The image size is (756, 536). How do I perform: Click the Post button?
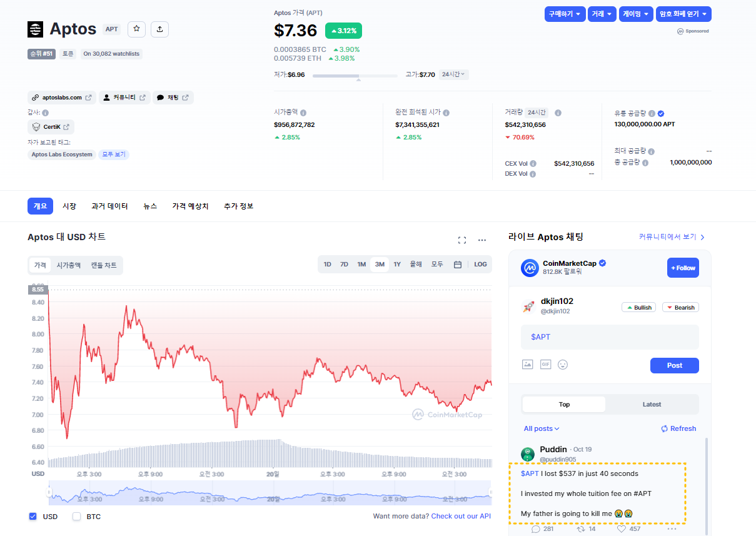[674, 365]
